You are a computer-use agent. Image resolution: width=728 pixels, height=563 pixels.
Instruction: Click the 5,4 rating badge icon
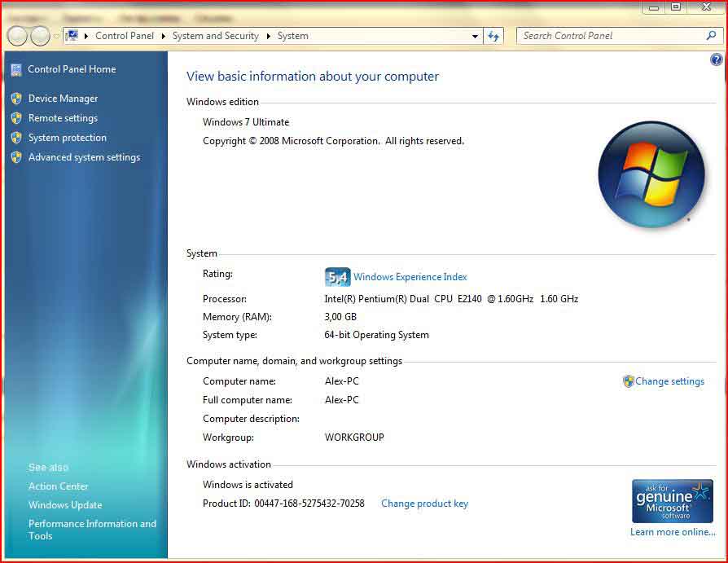tap(338, 277)
